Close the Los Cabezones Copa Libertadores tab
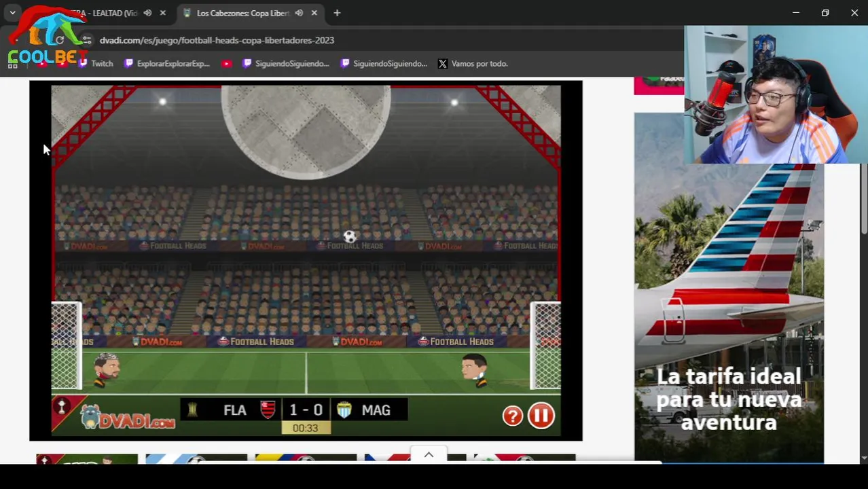Viewport: 868px width, 489px height. (x=314, y=13)
